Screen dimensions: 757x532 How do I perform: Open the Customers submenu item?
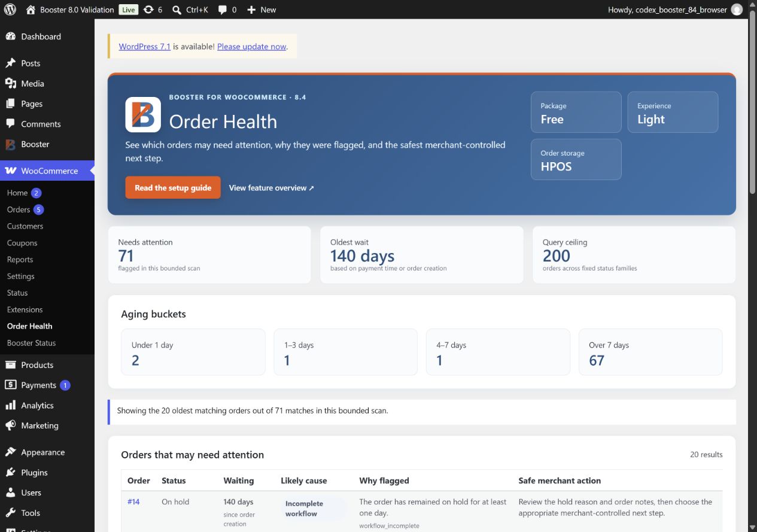(x=25, y=226)
